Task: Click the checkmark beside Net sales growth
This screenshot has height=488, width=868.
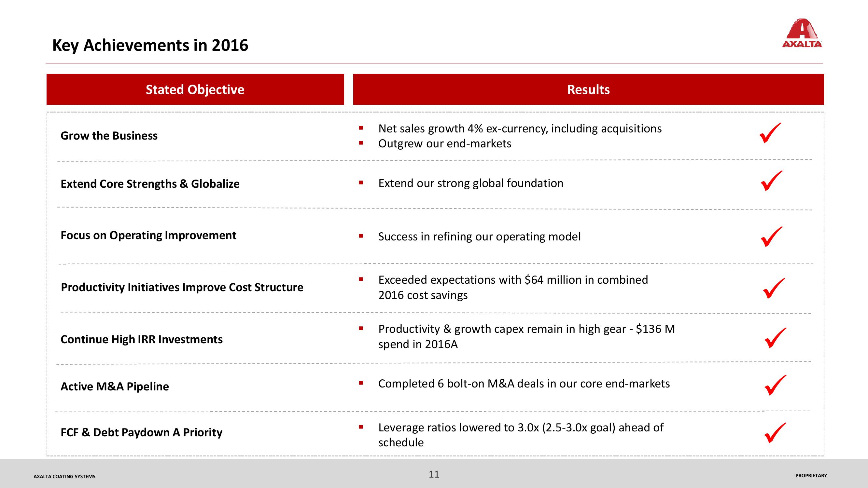Action: coord(770,133)
